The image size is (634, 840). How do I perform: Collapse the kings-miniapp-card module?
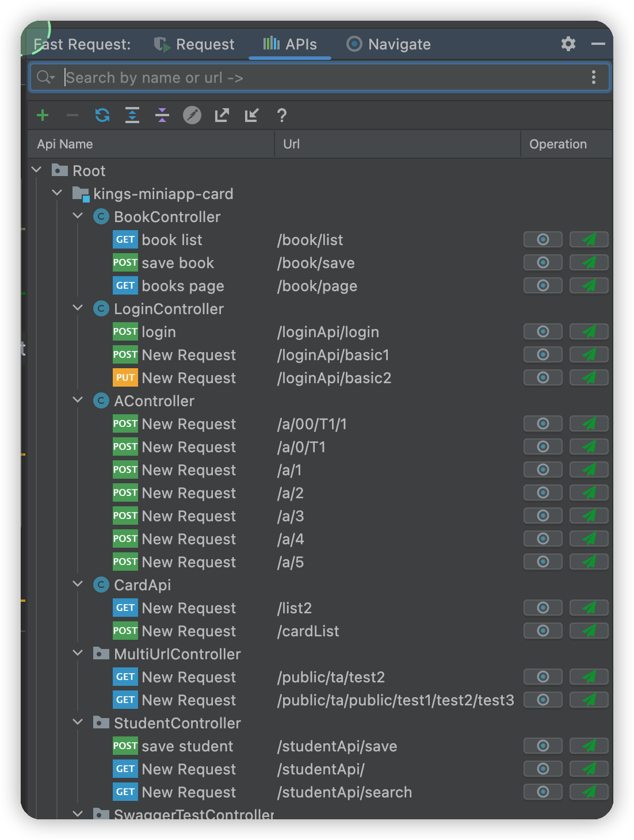click(57, 193)
